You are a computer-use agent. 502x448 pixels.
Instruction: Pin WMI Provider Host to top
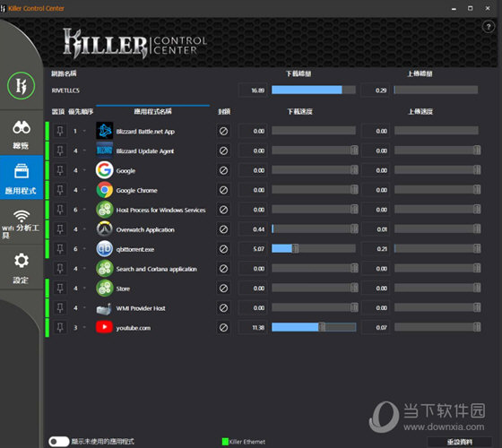click(60, 308)
